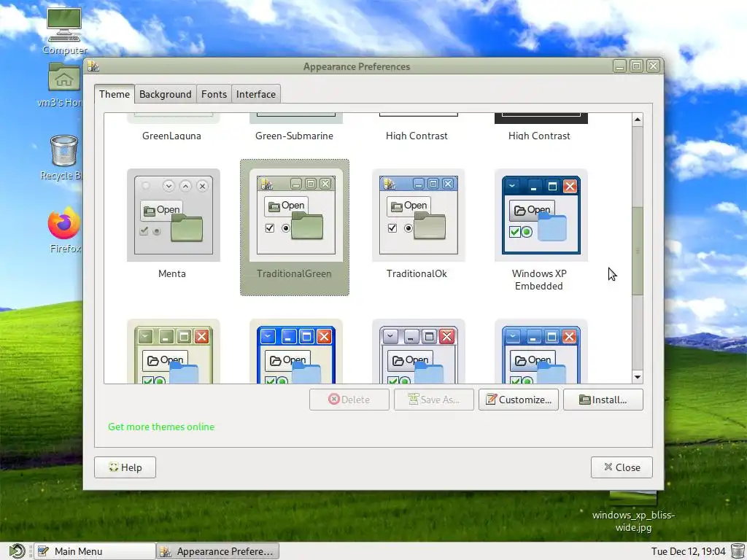The image size is (747, 560).
Task: Click the theme list scrollbar thumb
Action: (638, 251)
